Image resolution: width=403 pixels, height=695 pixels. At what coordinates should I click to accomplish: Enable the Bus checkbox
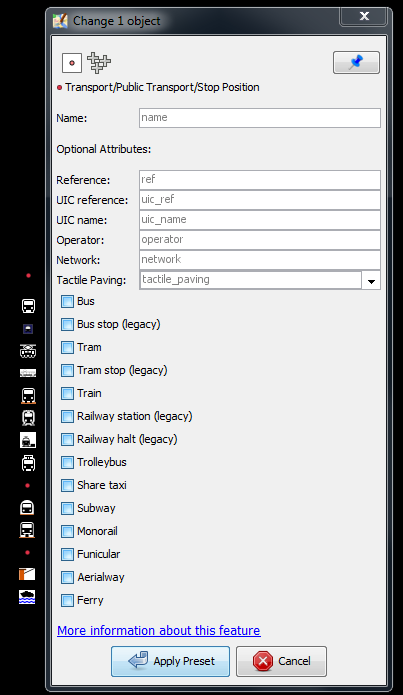pos(67,301)
